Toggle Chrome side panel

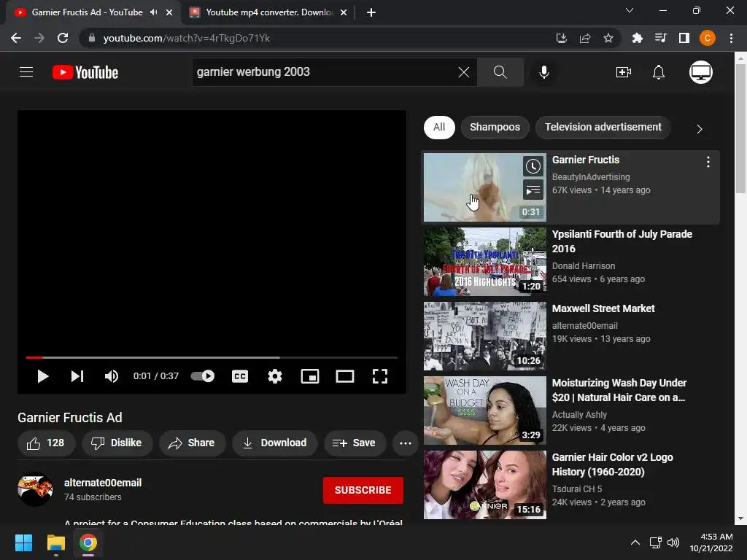(x=684, y=38)
